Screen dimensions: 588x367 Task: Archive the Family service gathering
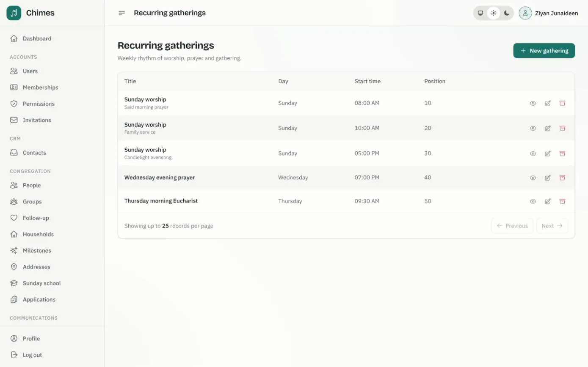(563, 128)
